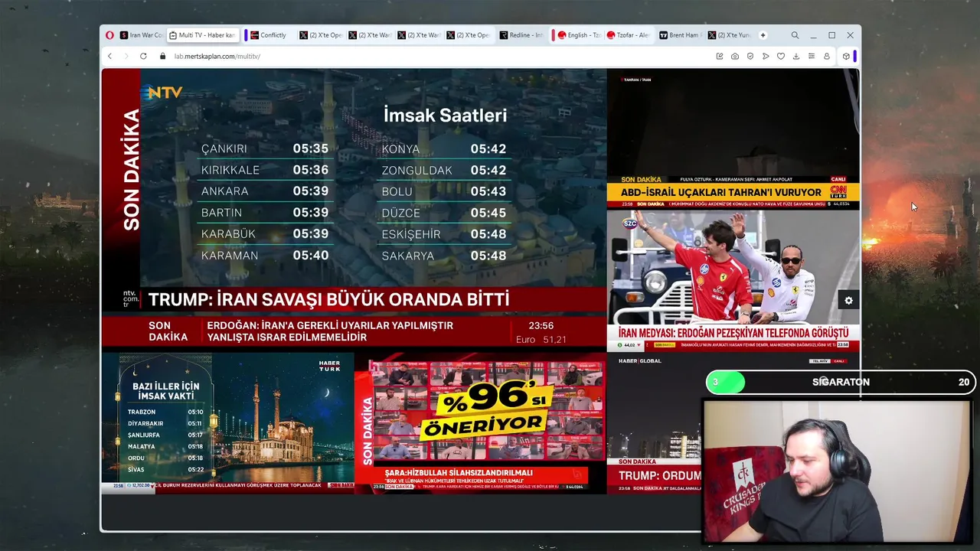Screen dimensions: 980x551
Task: Switch to the Iran War tab
Action: 141,35
